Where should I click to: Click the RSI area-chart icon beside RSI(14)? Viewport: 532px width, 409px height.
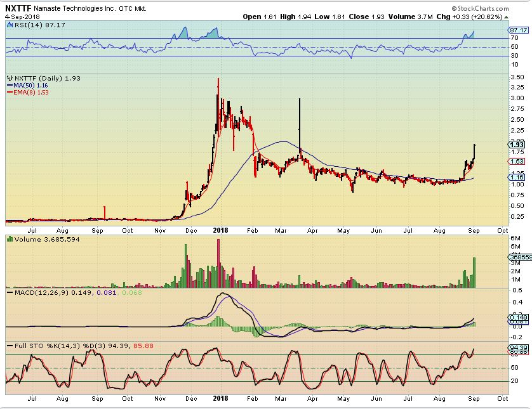pos(10,25)
